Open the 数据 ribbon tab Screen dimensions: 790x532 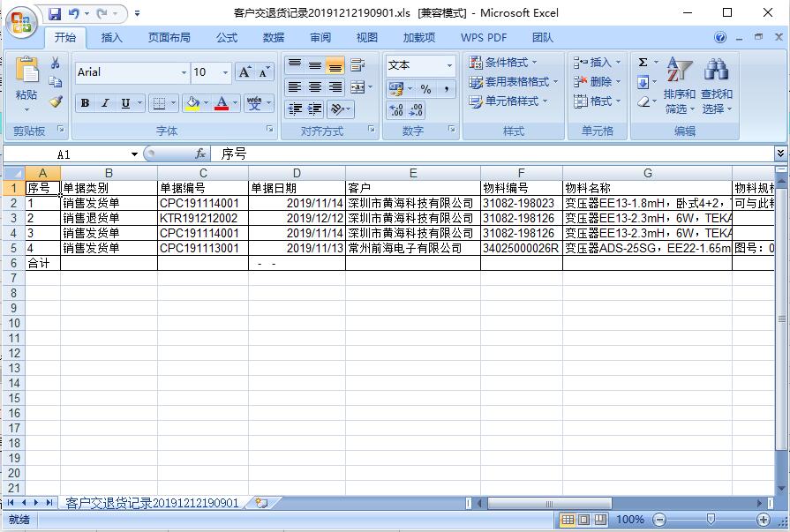click(274, 38)
